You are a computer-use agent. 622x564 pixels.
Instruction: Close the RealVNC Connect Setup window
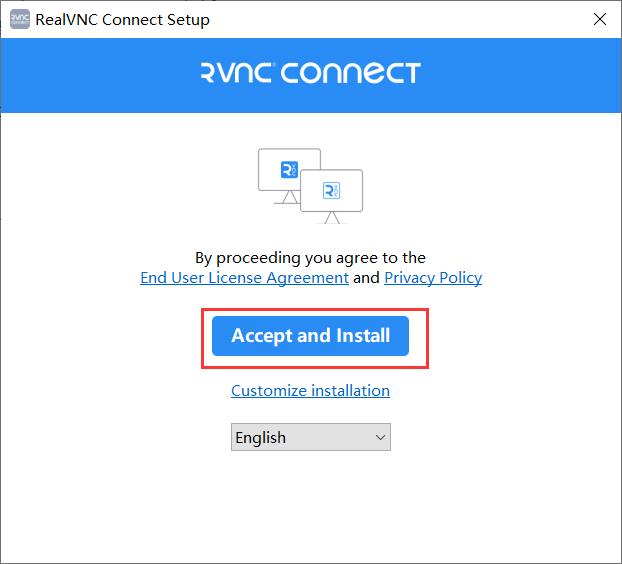599,19
